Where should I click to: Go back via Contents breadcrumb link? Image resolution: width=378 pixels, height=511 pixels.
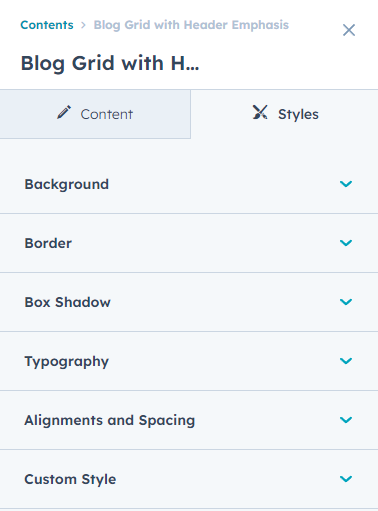pos(47,25)
